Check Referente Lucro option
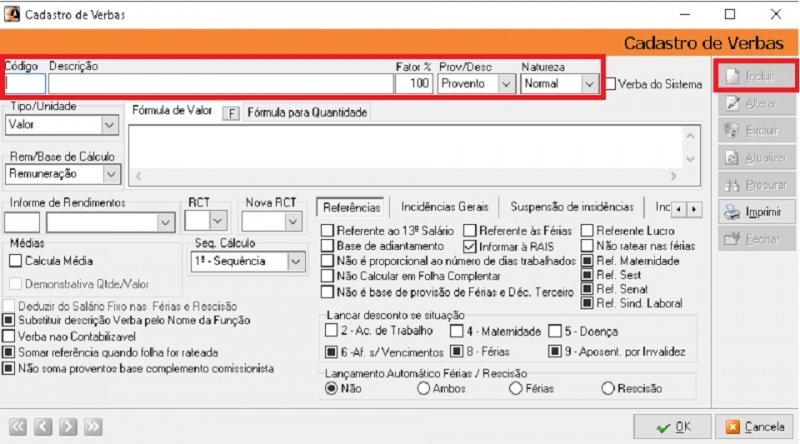This screenshot has width=800, height=444. tap(587, 231)
